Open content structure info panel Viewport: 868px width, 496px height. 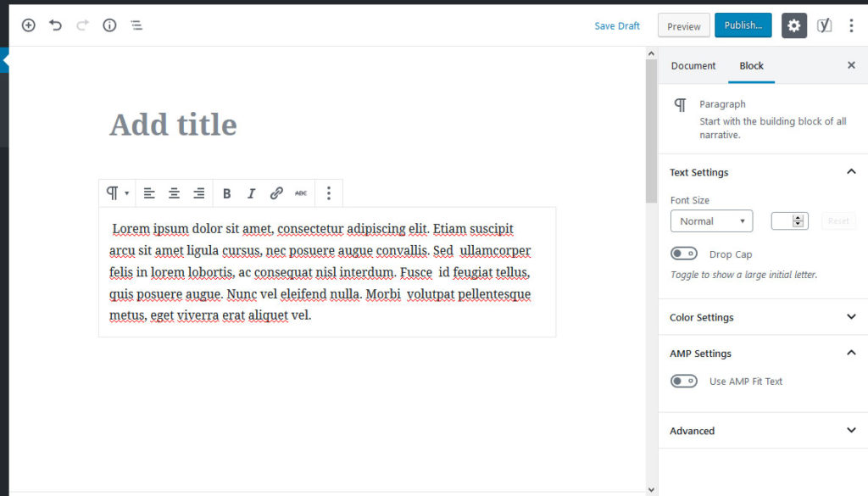click(109, 25)
